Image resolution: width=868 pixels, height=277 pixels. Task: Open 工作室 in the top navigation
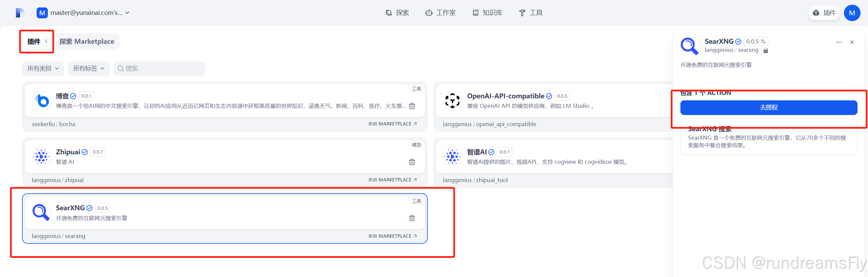441,13
